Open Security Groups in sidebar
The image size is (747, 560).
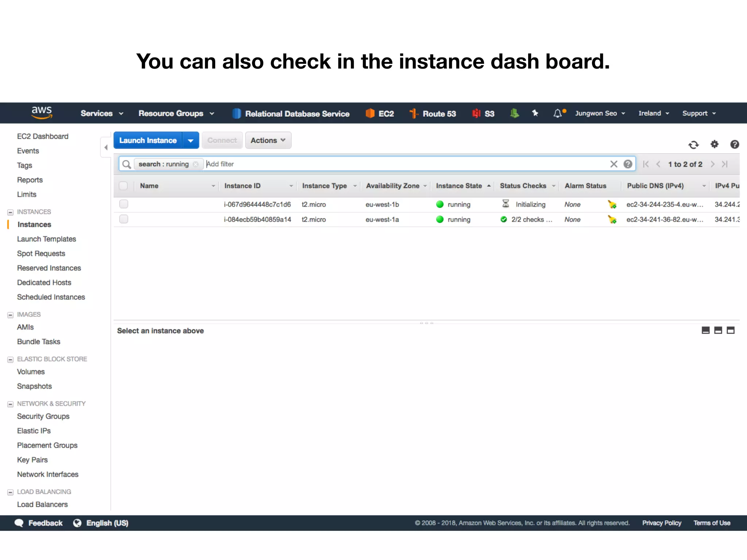43,416
